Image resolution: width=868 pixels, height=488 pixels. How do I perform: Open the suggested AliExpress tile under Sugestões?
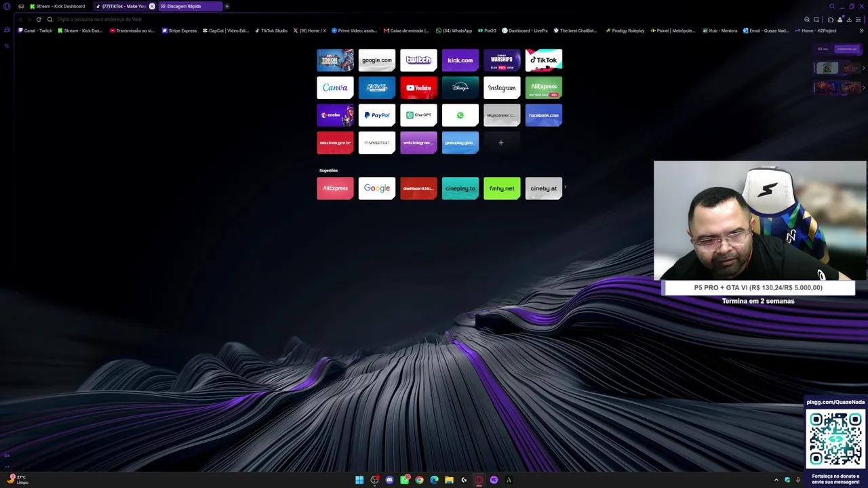[335, 188]
